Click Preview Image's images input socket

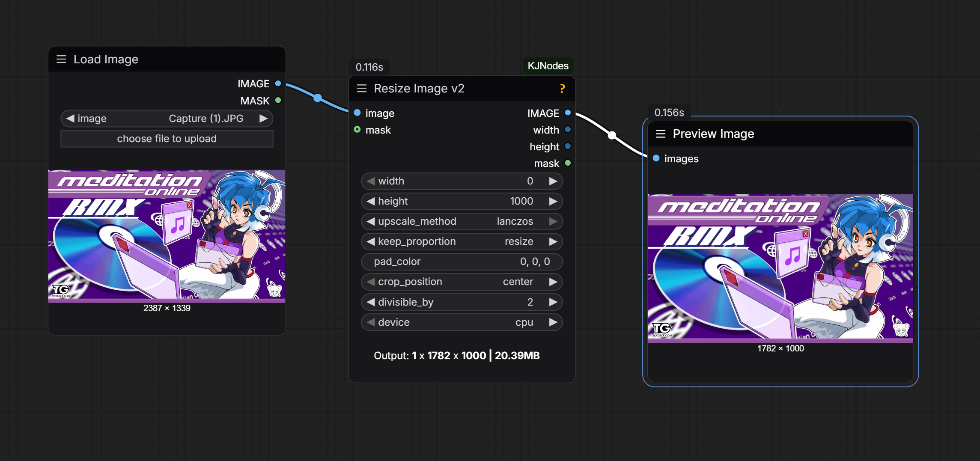656,158
